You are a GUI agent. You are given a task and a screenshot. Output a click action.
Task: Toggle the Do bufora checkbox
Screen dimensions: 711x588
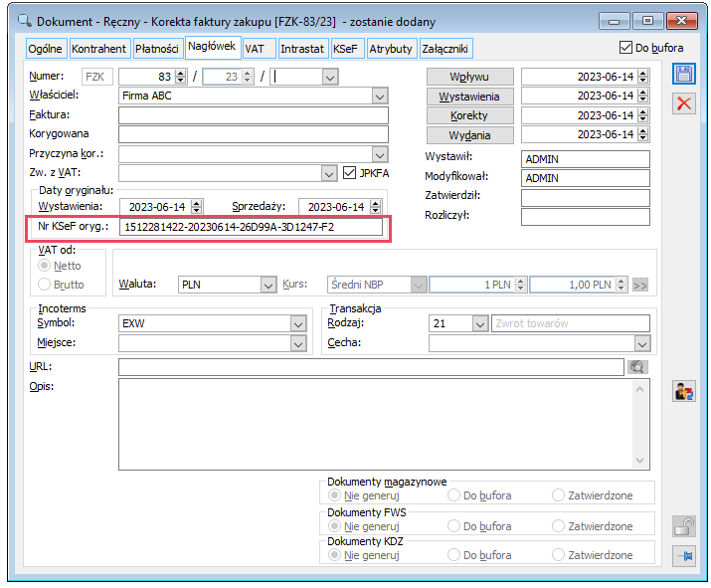point(625,47)
